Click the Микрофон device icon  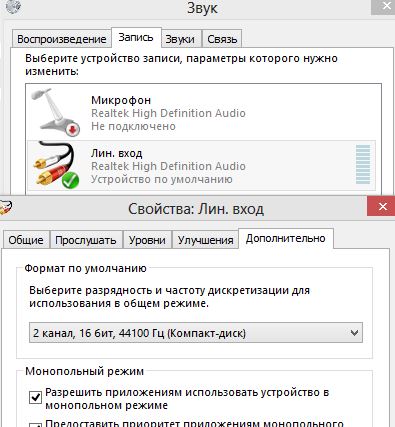click(56, 113)
